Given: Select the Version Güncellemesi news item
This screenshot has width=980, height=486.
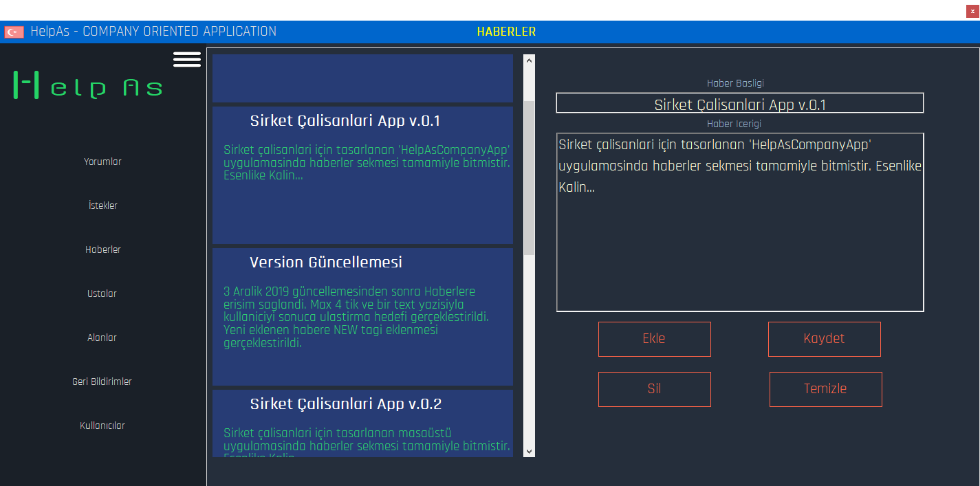Looking at the screenshot, I should pos(362,317).
